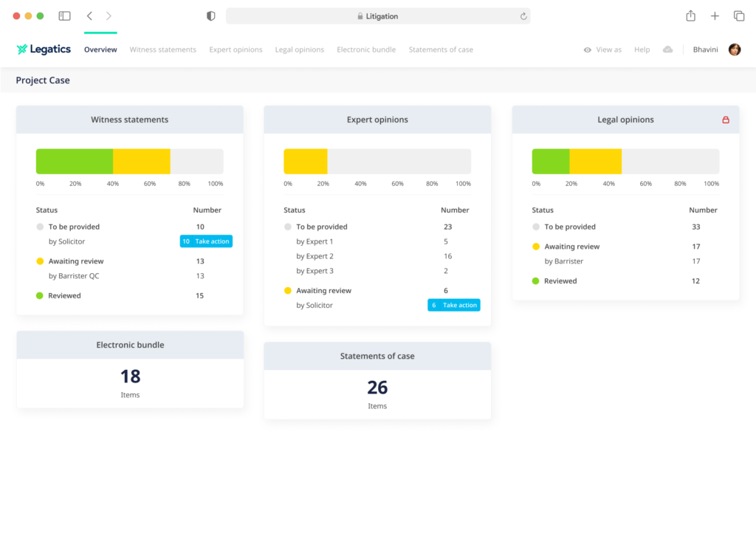This screenshot has width=756, height=550.
Task: Open the browser share icon
Action: click(x=690, y=16)
